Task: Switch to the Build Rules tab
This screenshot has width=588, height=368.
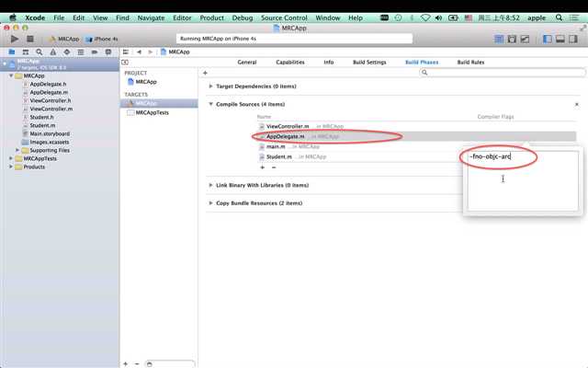Action: (x=470, y=63)
